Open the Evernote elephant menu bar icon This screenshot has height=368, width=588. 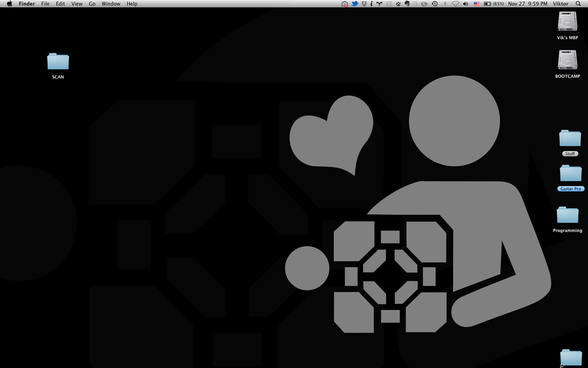[407, 4]
